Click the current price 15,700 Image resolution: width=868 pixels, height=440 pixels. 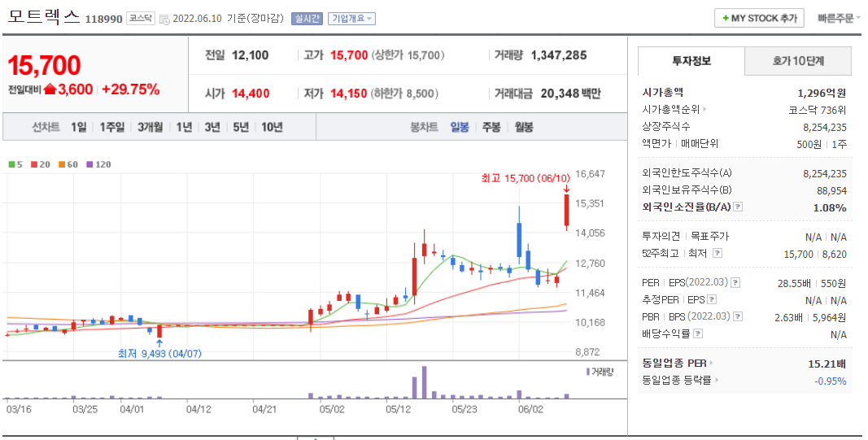[x=44, y=66]
